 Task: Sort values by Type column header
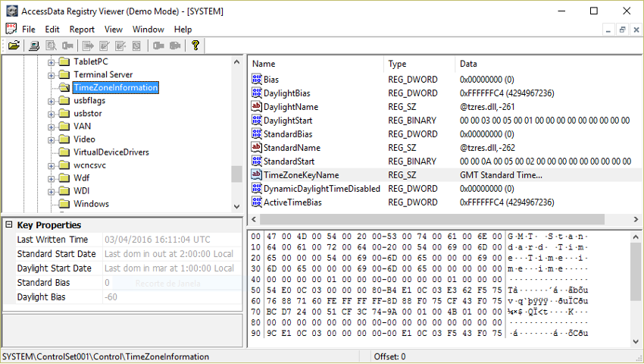click(x=419, y=64)
